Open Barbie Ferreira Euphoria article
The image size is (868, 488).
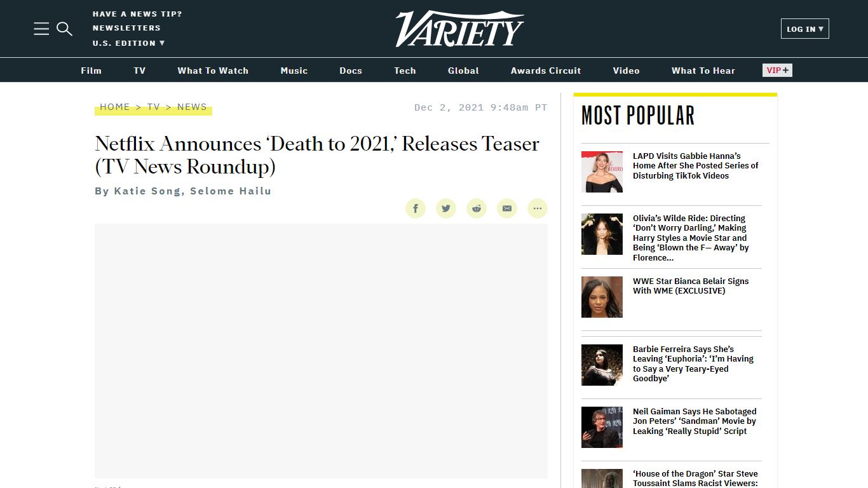coord(693,363)
